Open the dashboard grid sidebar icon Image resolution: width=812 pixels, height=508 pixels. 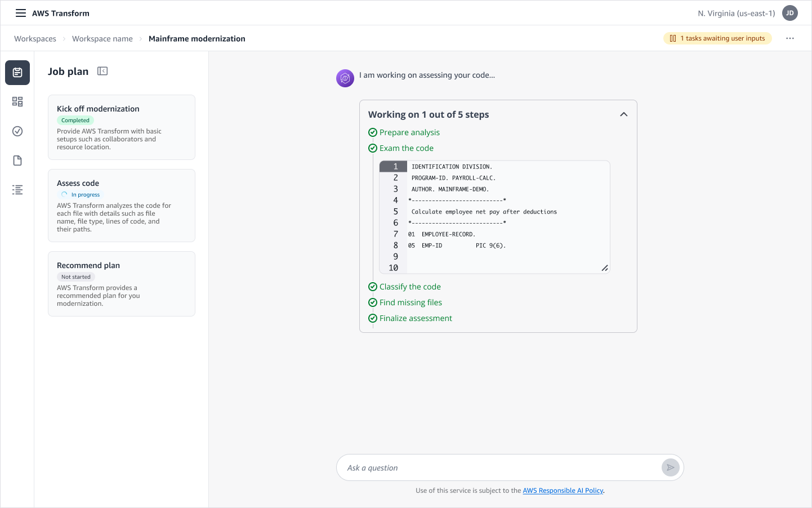pyautogui.click(x=17, y=102)
